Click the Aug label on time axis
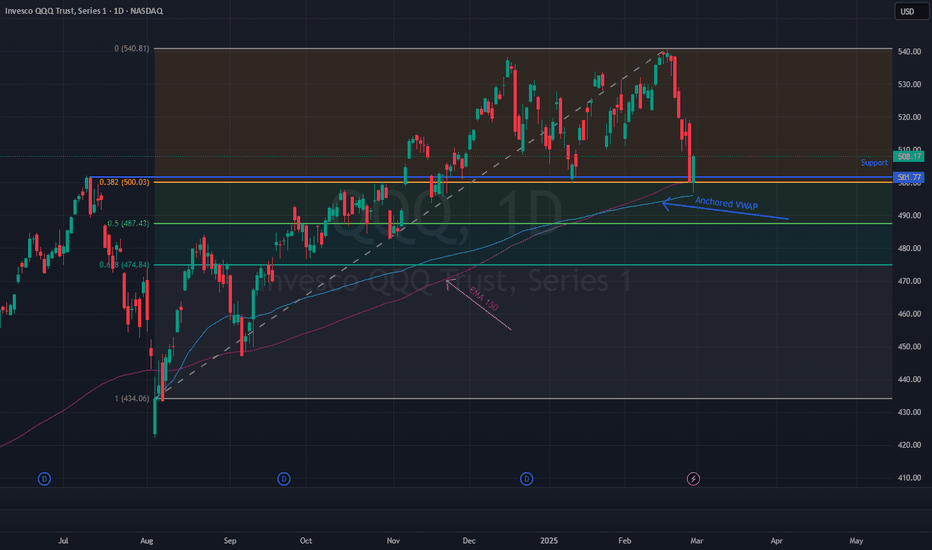This screenshot has height=550, width=932. click(147, 540)
